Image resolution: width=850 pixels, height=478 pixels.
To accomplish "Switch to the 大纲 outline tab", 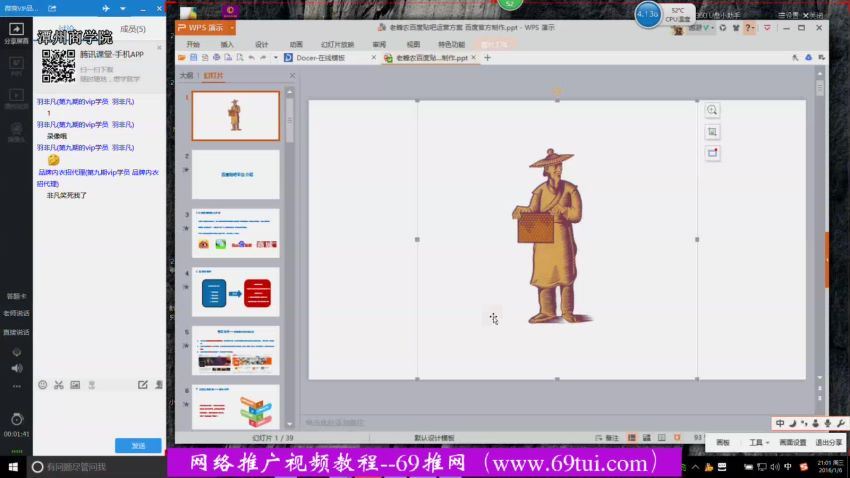I will (x=186, y=75).
